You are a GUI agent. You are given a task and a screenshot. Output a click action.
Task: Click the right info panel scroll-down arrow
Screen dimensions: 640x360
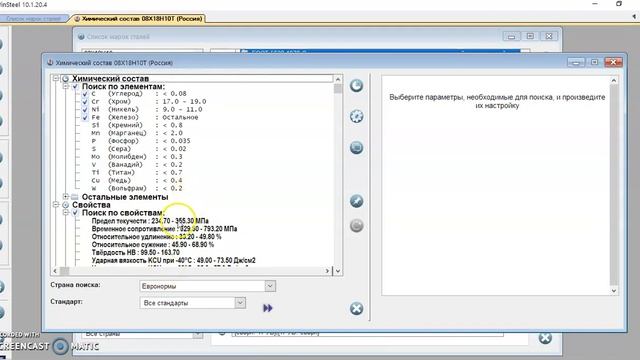614,291
